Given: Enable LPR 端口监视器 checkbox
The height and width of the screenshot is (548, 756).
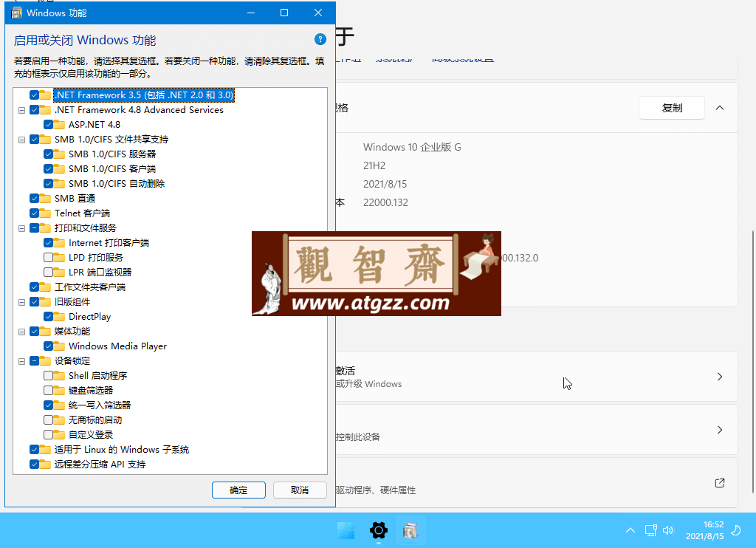Looking at the screenshot, I should coord(48,272).
